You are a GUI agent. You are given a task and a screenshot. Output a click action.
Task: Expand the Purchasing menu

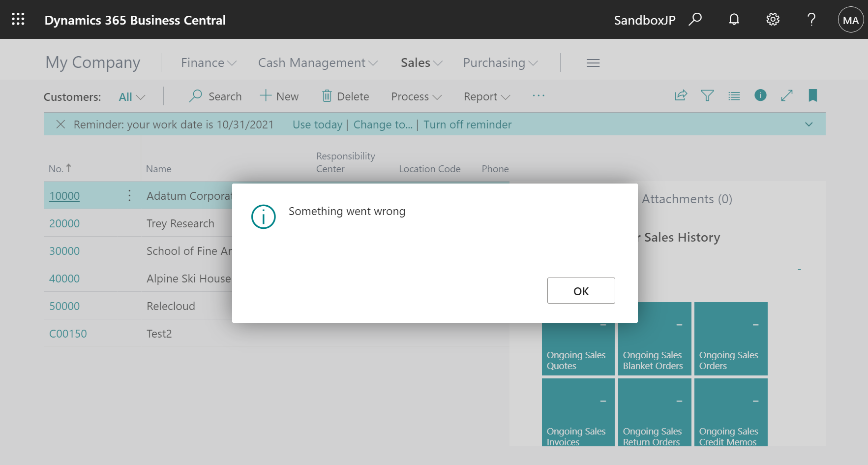[x=499, y=62]
